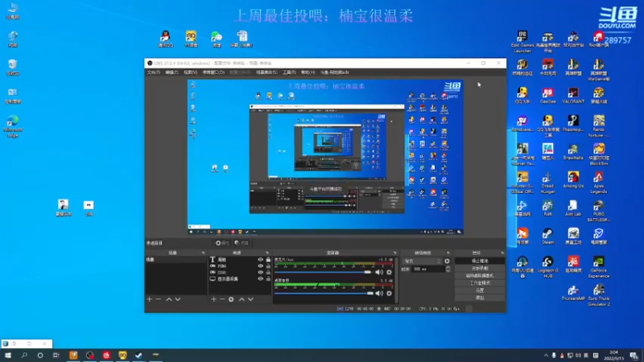The height and width of the screenshot is (362, 644).
Task: Open Epic Games Launcher desktop icon
Action: pos(522,42)
